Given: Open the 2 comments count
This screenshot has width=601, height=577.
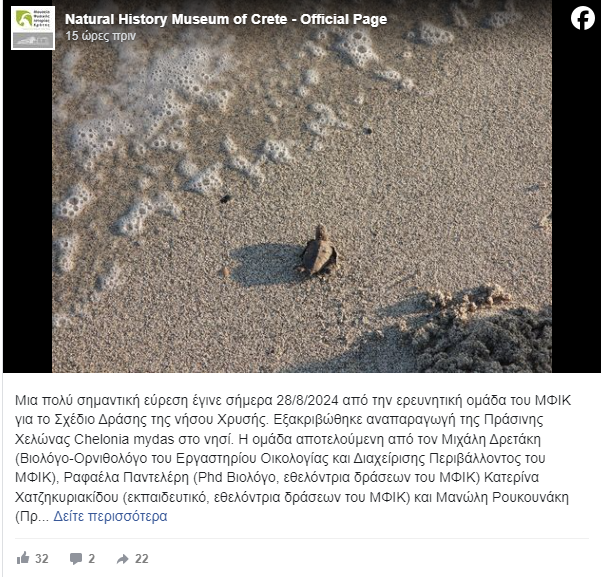Looking at the screenshot, I should click(92, 559).
